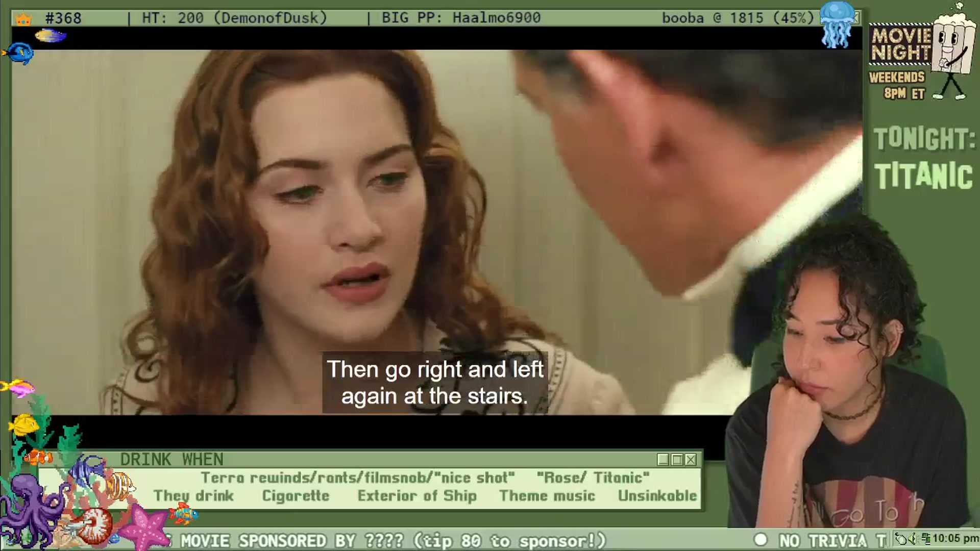The width and height of the screenshot is (980, 551).
Task: Click the #368 counter text
Action: click(x=63, y=18)
